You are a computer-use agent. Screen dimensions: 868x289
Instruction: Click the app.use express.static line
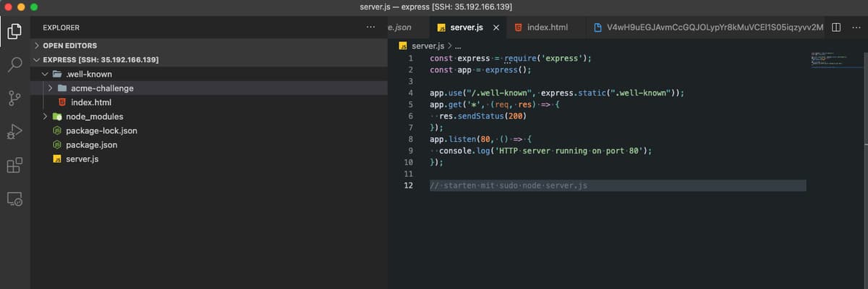(x=557, y=93)
